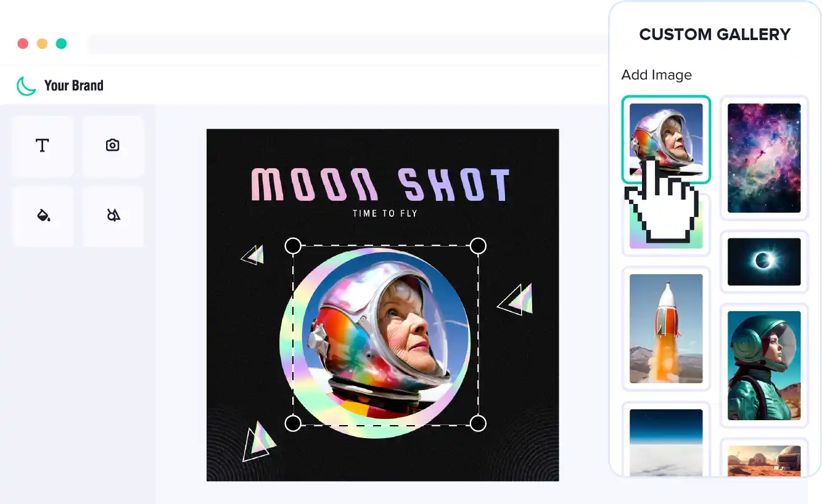Open the camera image tool
822x504 pixels.
(112, 145)
